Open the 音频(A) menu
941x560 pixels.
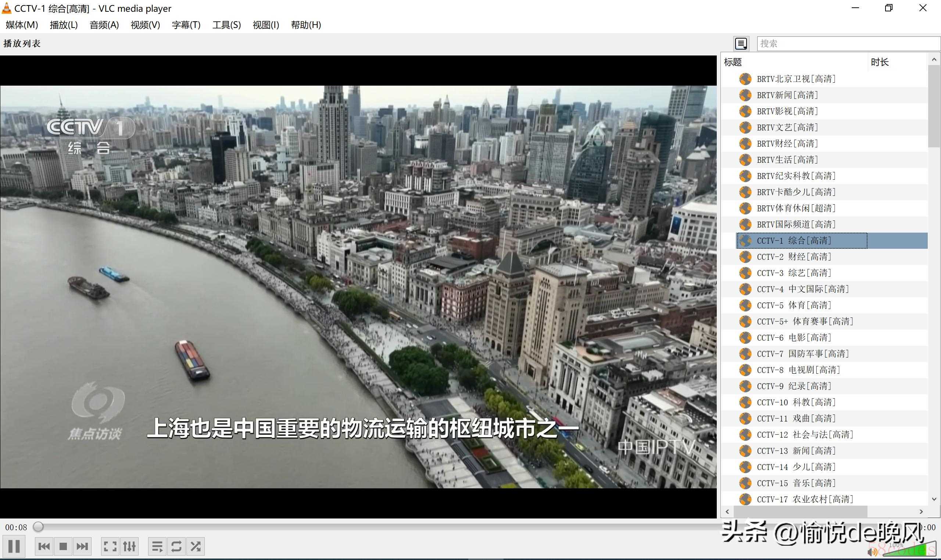[104, 25]
